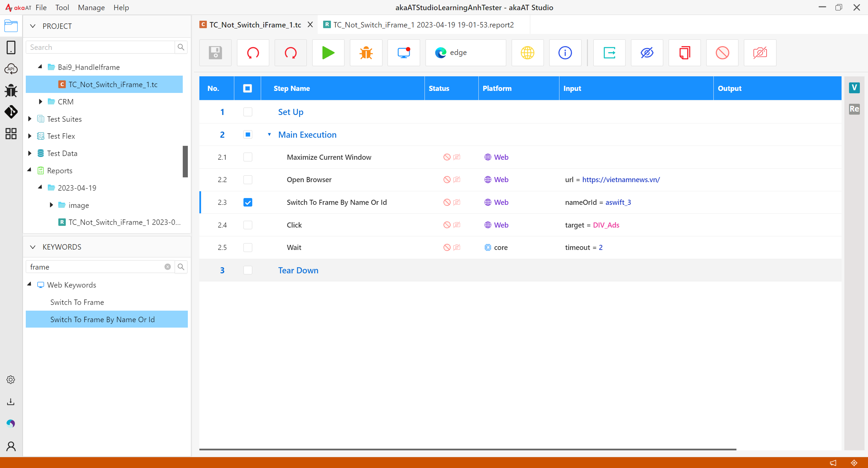Open the mobile device sidebar icon
The image size is (868, 468).
(x=11, y=47)
